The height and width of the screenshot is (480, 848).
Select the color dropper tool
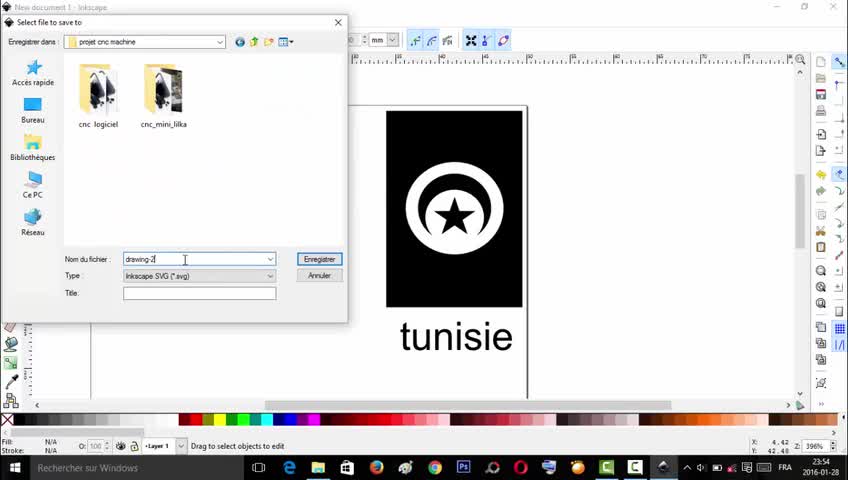(10, 381)
